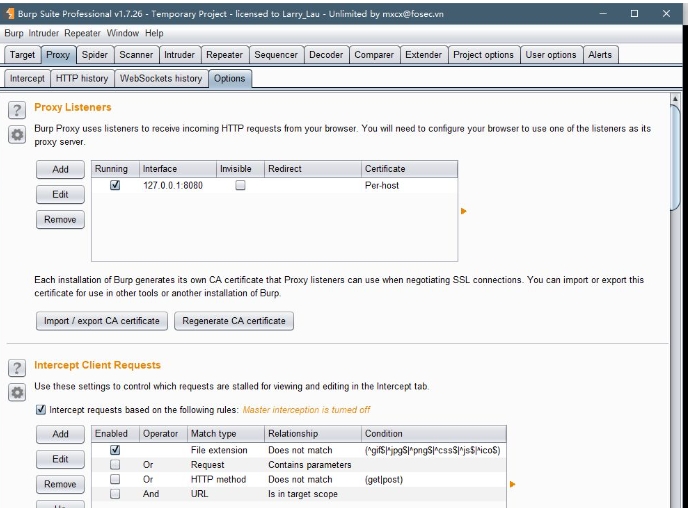The image size is (688, 508).
Task: Remove the selected proxy listener
Action: (60, 219)
